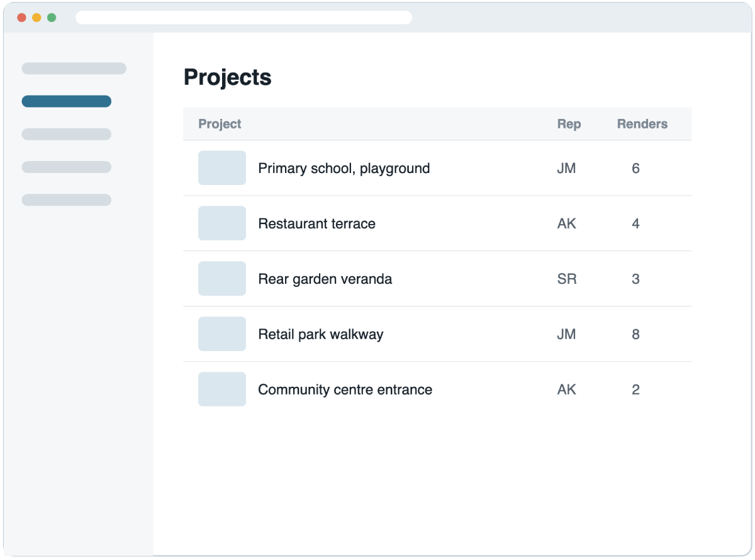The height and width of the screenshot is (560, 755).
Task: Click renders count 6 for Primary school
Action: [635, 168]
